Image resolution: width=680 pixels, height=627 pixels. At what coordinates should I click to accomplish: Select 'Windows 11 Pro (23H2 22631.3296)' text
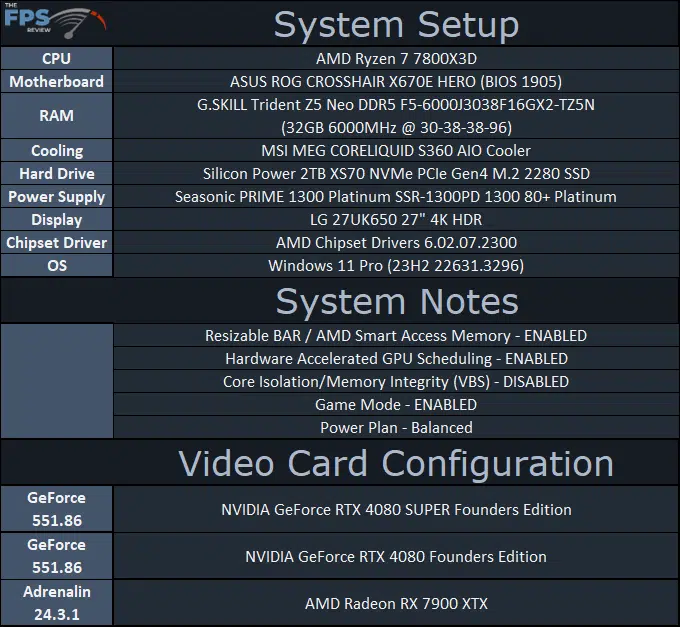396,265
